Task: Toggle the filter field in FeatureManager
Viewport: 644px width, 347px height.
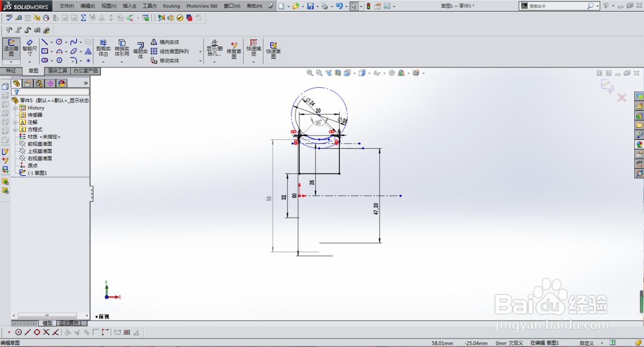Action: point(17,92)
